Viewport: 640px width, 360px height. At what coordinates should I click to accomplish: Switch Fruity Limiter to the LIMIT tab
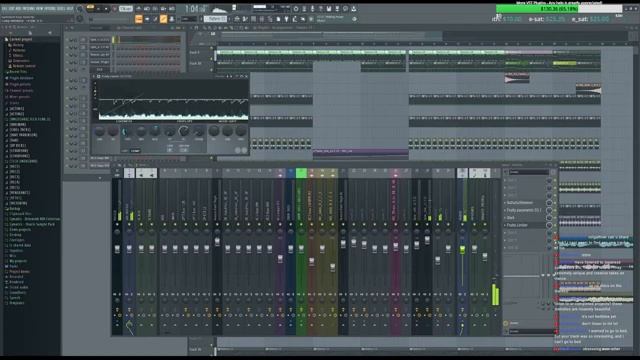124,151
